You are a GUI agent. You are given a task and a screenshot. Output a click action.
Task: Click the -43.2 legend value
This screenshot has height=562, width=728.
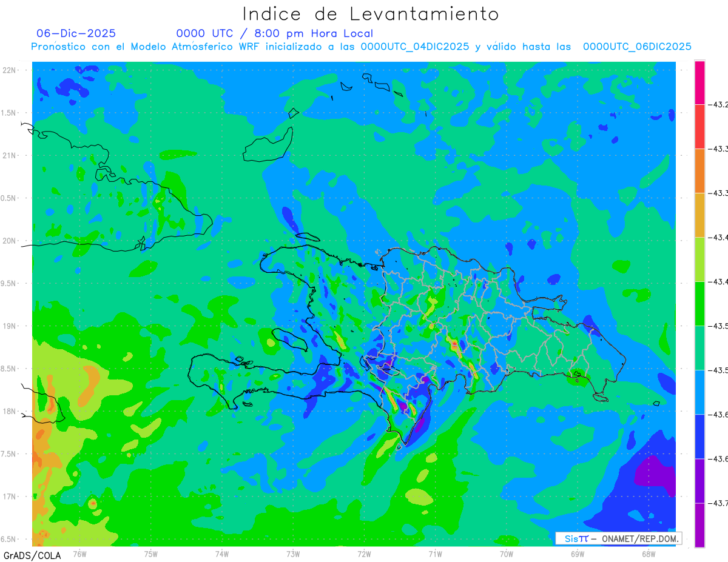click(718, 105)
